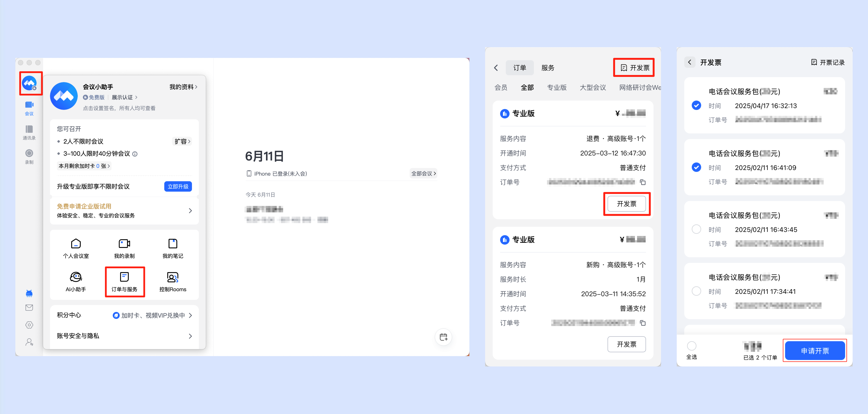Open 积分中心 points center row
Viewport: 868px width, 414px height.
124,315
